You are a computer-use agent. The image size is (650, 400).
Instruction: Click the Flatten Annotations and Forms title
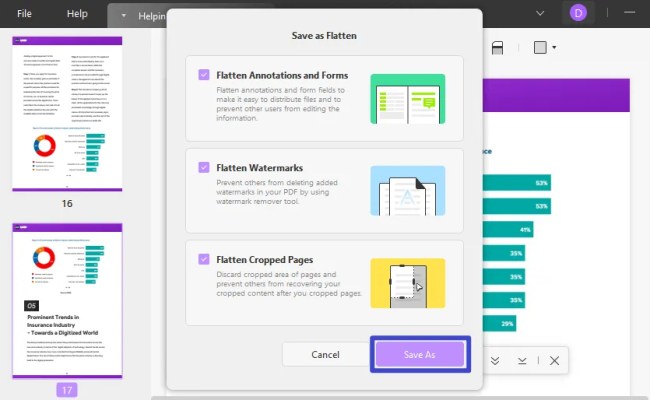pos(282,75)
